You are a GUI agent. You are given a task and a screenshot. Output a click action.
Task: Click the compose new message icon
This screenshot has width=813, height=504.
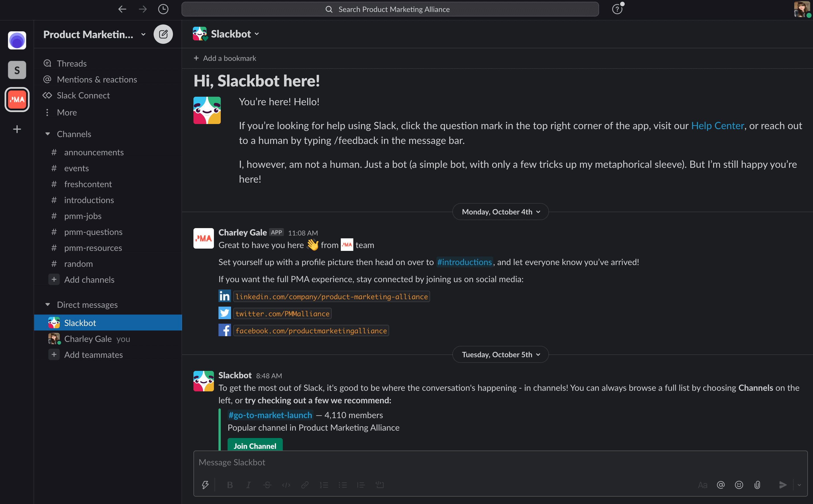[163, 34]
